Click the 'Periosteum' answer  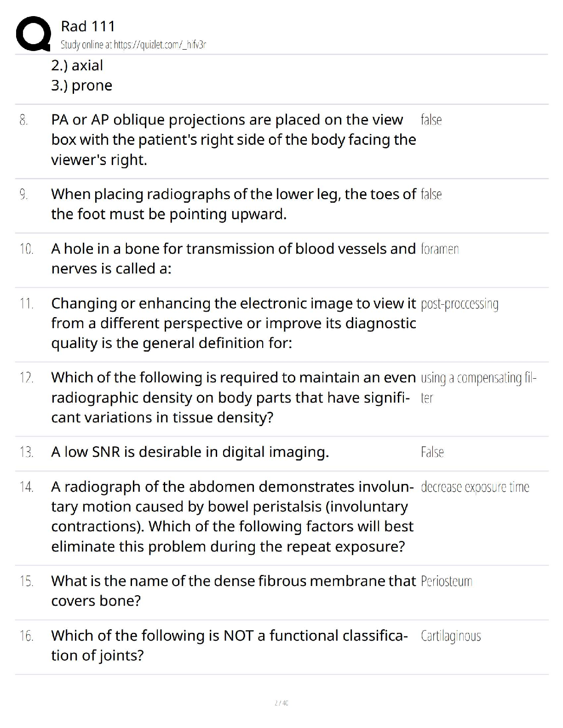pos(447,581)
